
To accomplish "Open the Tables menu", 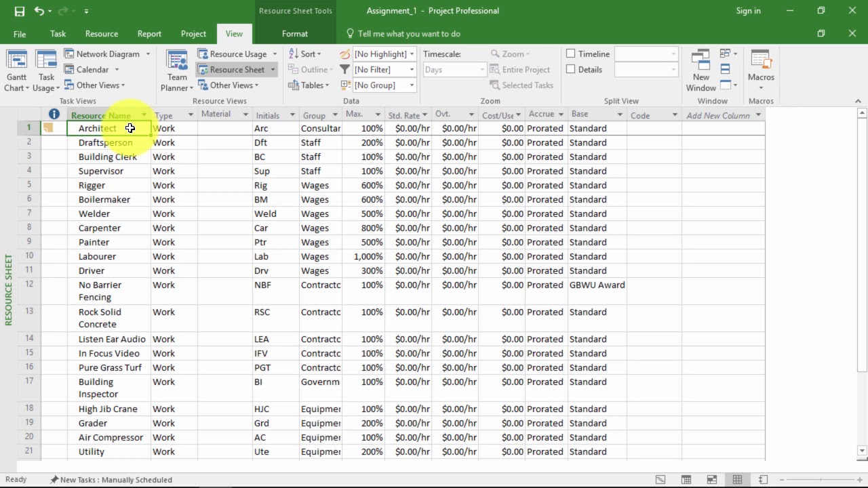I will [x=309, y=85].
